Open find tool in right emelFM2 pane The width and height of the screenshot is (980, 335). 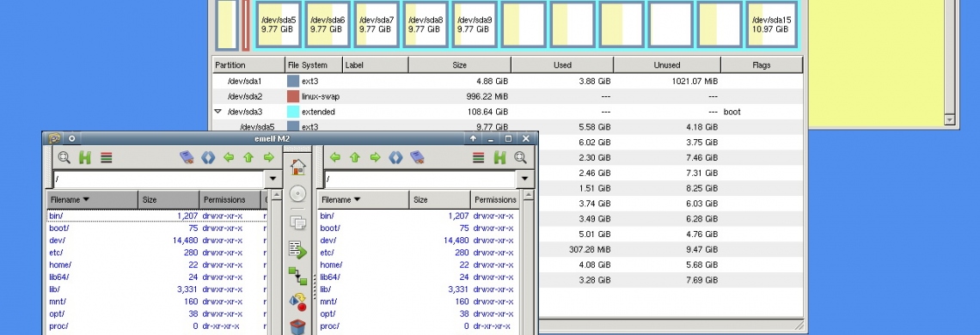click(520, 157)
